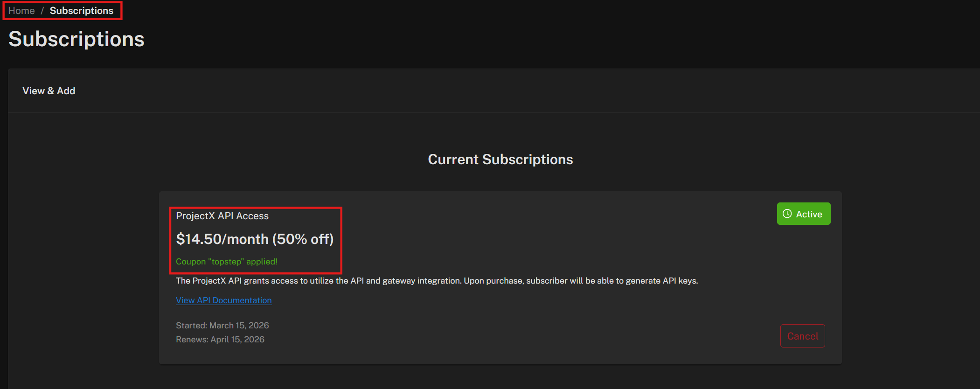The height and width of the screenshot is (389, 980).
Task: Click the clock icon inside the Active badge
Action: coord(787,214)
